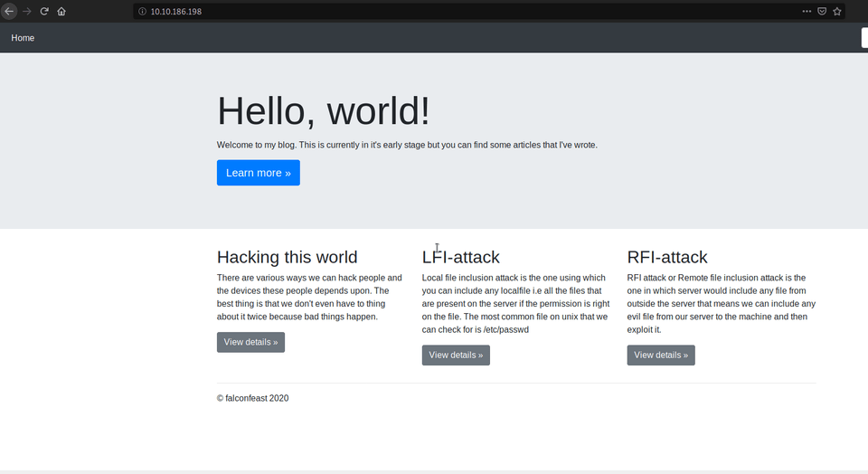Bookmark this page with the star icon
This screenshot has height=474, width=868.
coord(837,11)
